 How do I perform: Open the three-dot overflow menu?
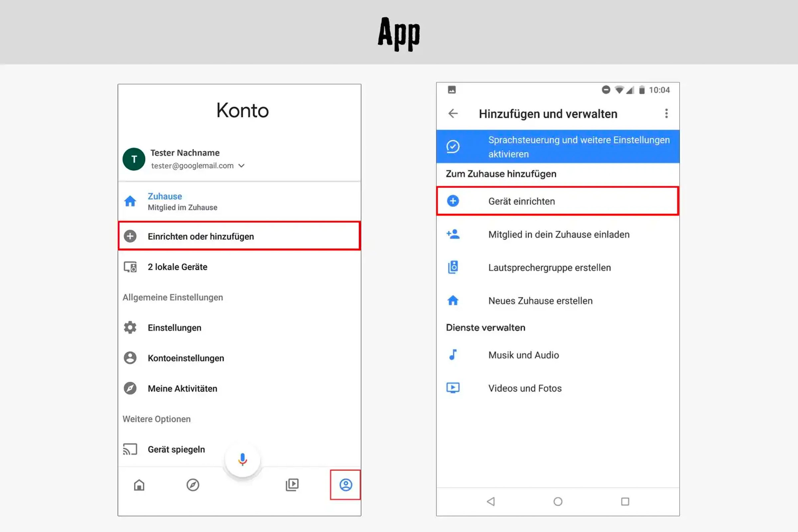coord(666,113)
